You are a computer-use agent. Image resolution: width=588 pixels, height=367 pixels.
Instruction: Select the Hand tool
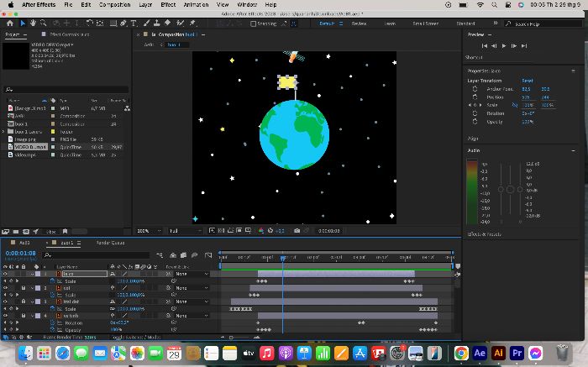(x=33, y=24)
